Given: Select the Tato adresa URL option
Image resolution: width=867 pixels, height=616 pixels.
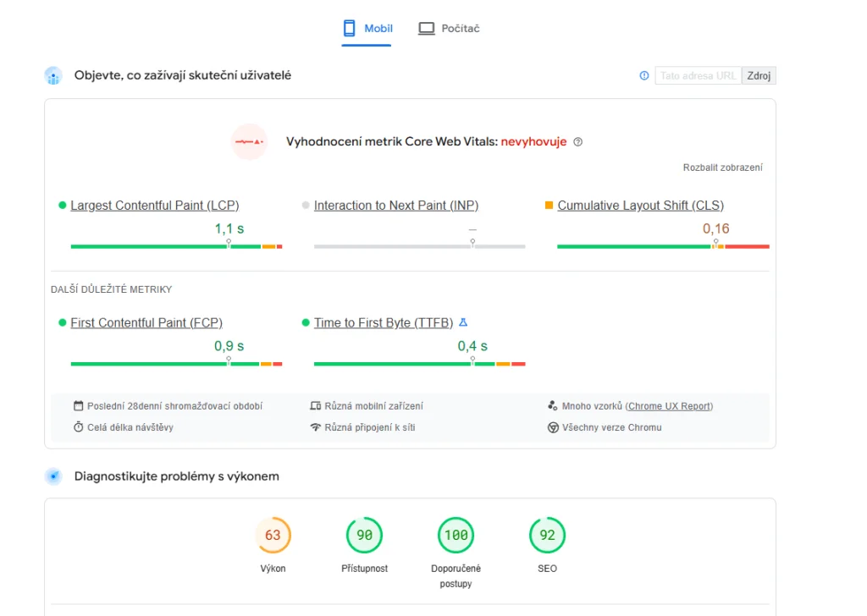Looking at the screenshot, I should pyautogui.click(x=698, y=76).
